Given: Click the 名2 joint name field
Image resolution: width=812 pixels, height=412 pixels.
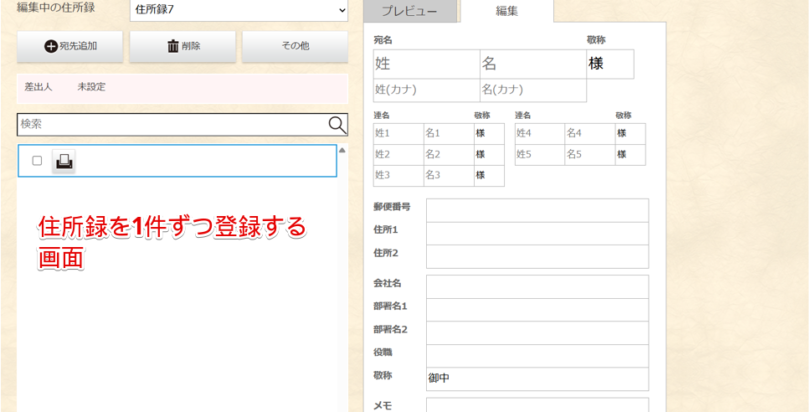Looking at the screenshot, I should coord(449,155).
